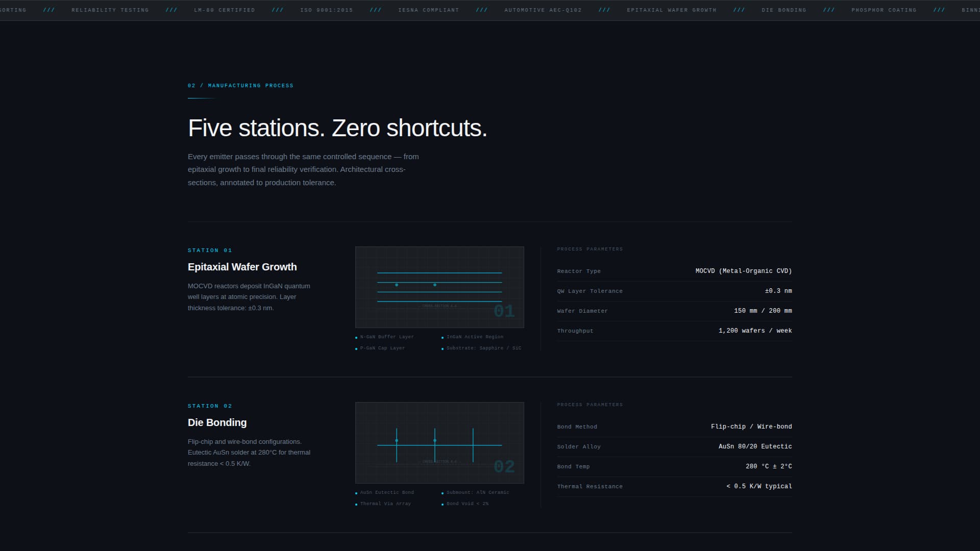
Task: Click the N-GaN Buffer Layer legend dot
Action: [356, 337]
